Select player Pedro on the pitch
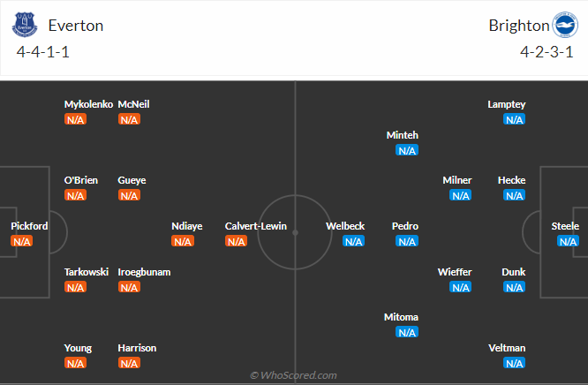Image resolution: width=588 pixels, height=385 pixels. click(405, 226)
